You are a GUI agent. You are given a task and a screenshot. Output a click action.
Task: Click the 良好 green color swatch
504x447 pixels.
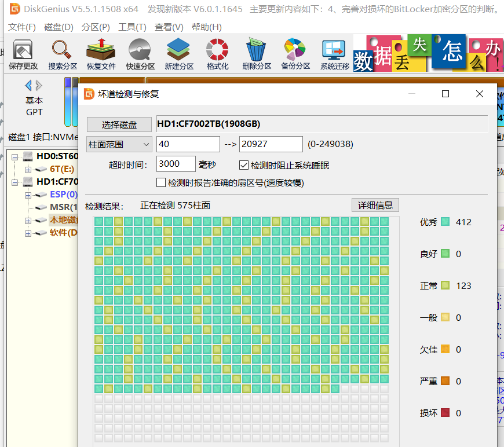click(x=445, y=253)
